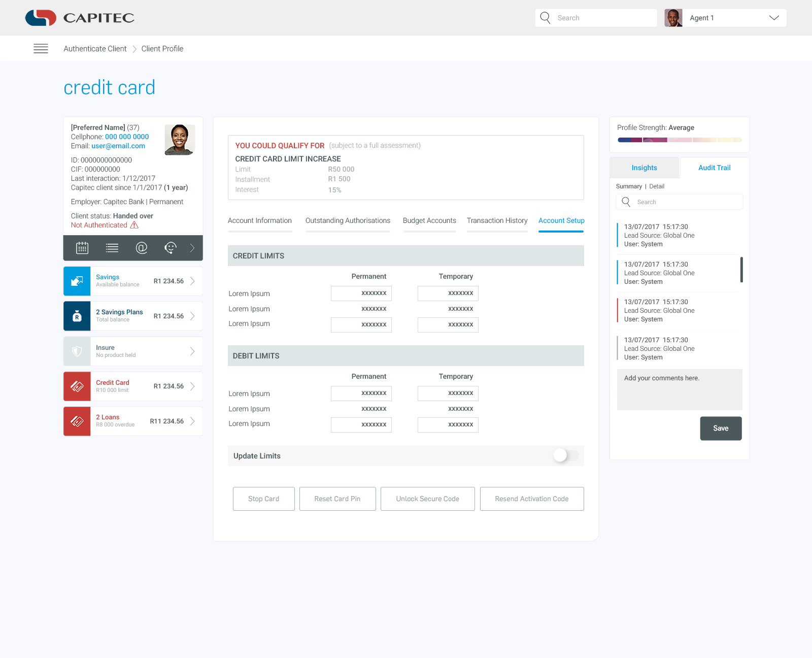The width and height of the screenshot is (812, 658).
Task: Click the CREDIT LIMITS section header
Action: pyautogui.click(x=406, y=256)
